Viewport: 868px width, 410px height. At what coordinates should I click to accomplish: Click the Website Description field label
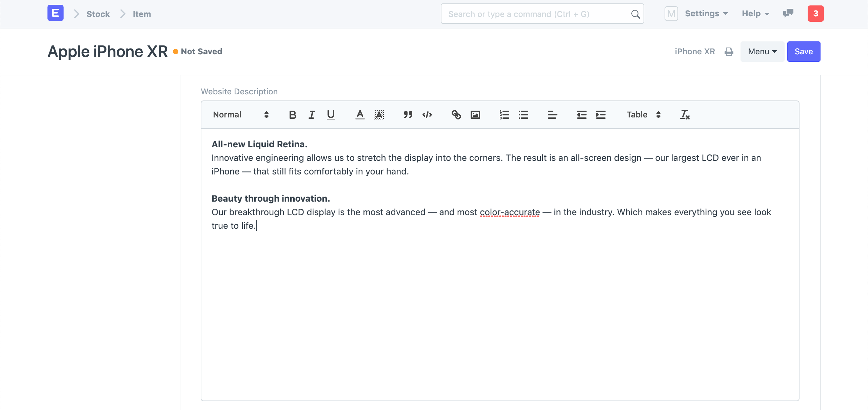pyautogui.click(x=239, y=92)
